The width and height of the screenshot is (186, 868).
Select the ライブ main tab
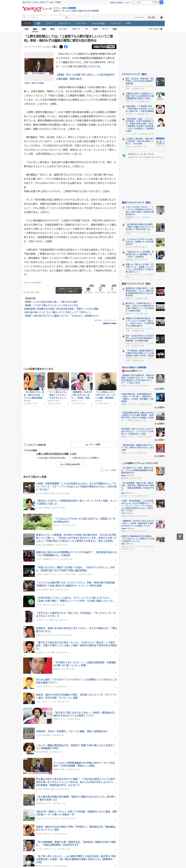(49, 24)
